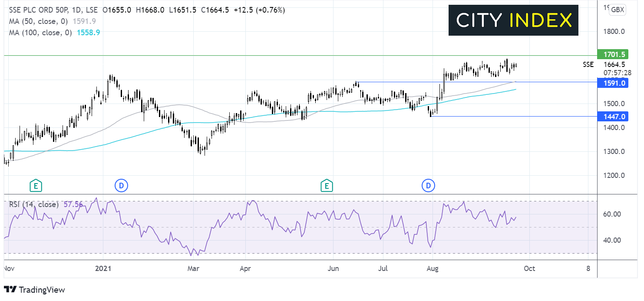Click the green earnings "E" marker under November
This screenshot has width=644, height=301.
click(x=36, y=185)
